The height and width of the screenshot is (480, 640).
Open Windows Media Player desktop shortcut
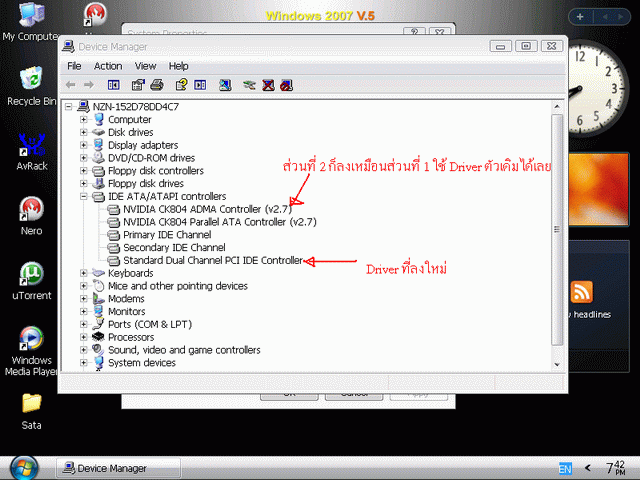(x=31, y=351)
